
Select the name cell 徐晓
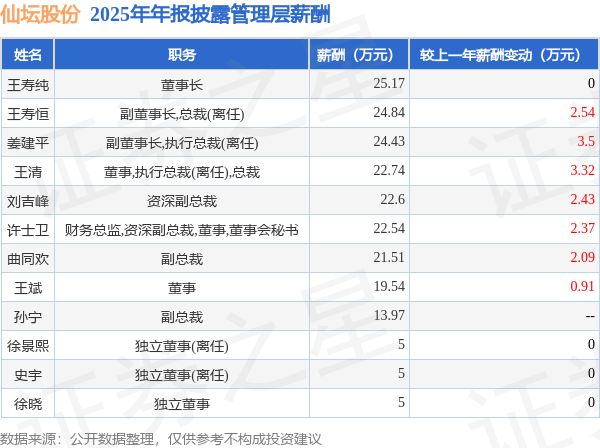[x=28, y=404]
